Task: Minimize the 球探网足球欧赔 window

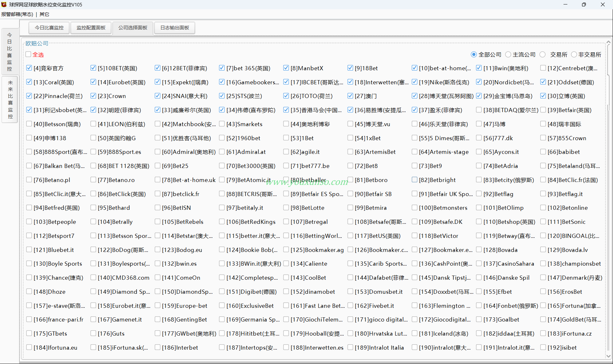Action: (565, 4)
